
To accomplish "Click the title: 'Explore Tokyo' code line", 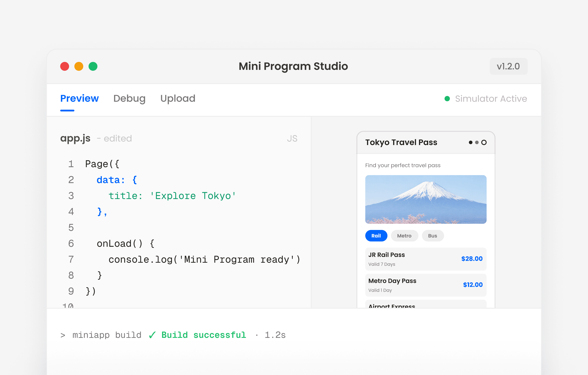I will [172, 196].
